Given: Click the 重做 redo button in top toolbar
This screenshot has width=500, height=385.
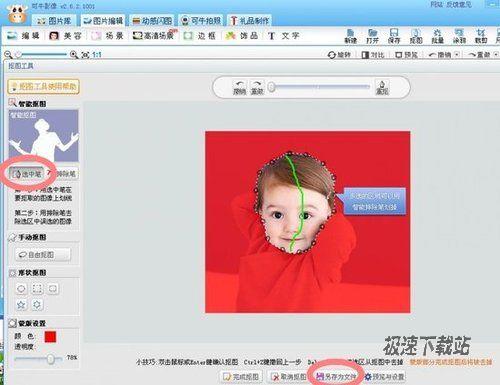Looking at the screenshot, I should tap(479, 55).
